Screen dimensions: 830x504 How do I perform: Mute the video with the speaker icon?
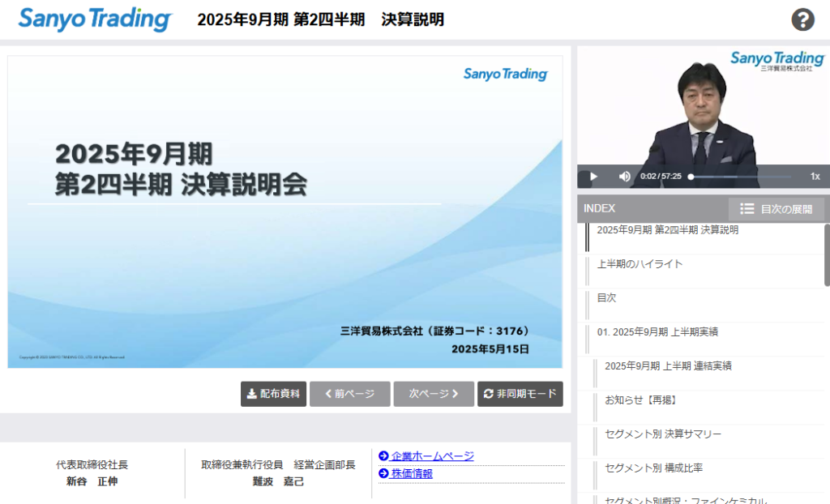point(625,177)
